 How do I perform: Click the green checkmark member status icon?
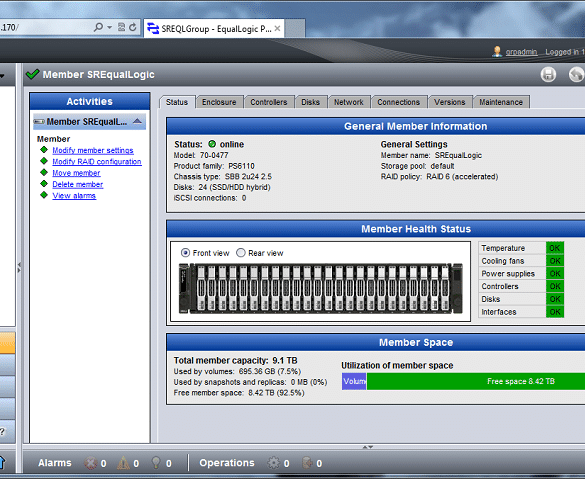pyautogui.click(x=33, y=74)
